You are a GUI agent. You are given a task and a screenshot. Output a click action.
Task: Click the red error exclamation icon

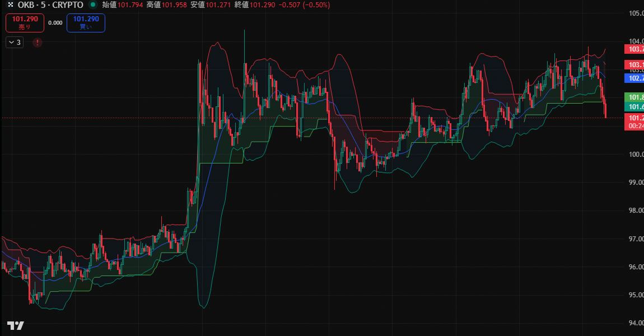pyautogui.click(x=37, y=42)
